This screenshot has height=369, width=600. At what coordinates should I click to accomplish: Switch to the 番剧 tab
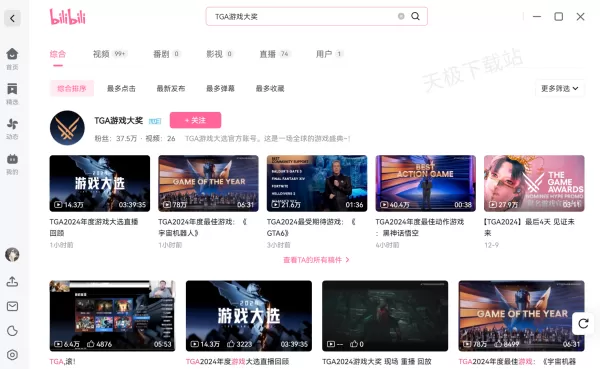click(x=166, y=54)
